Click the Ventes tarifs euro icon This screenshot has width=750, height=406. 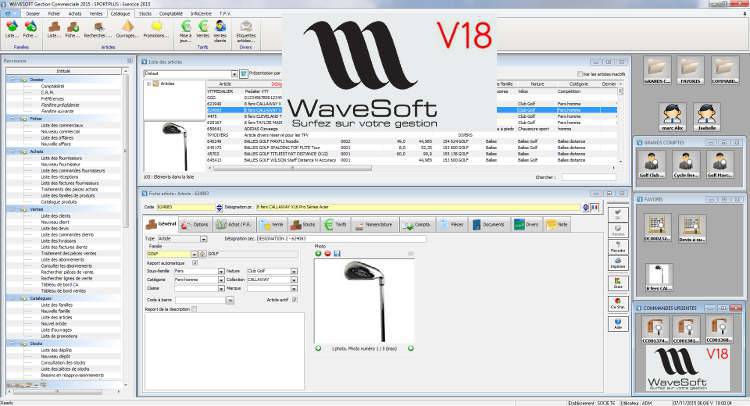(203, 29)
